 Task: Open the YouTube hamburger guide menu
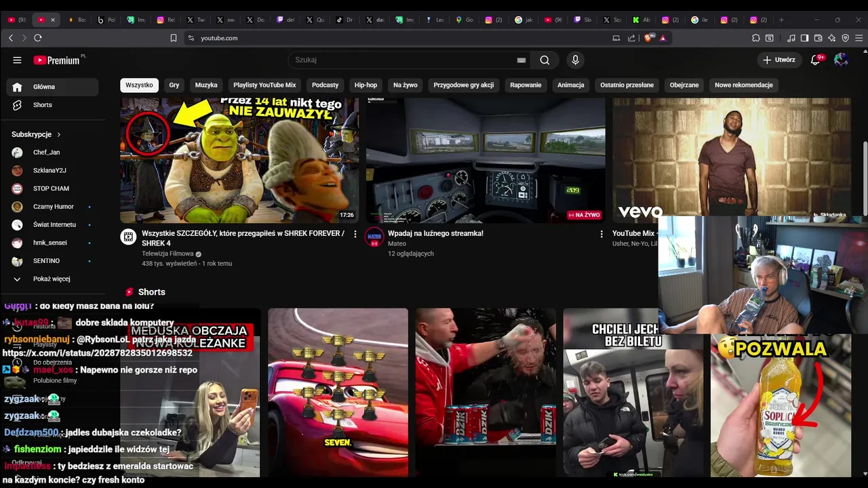[17, 60]
